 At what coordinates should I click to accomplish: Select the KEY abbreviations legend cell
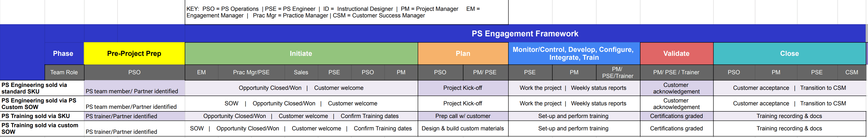346,12
